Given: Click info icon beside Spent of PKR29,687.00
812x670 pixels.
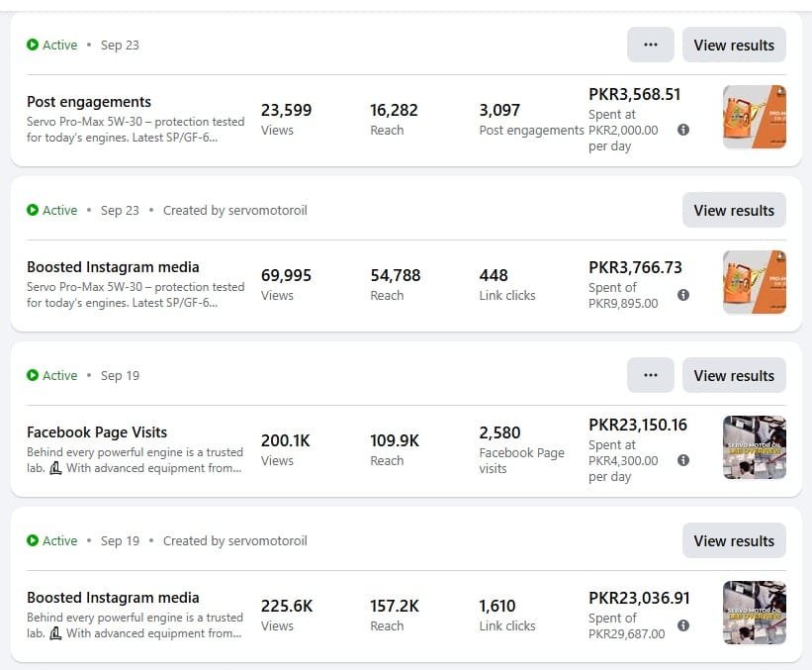Looking at the screenshot, I should pyautogui.click(x=682, y=625).
